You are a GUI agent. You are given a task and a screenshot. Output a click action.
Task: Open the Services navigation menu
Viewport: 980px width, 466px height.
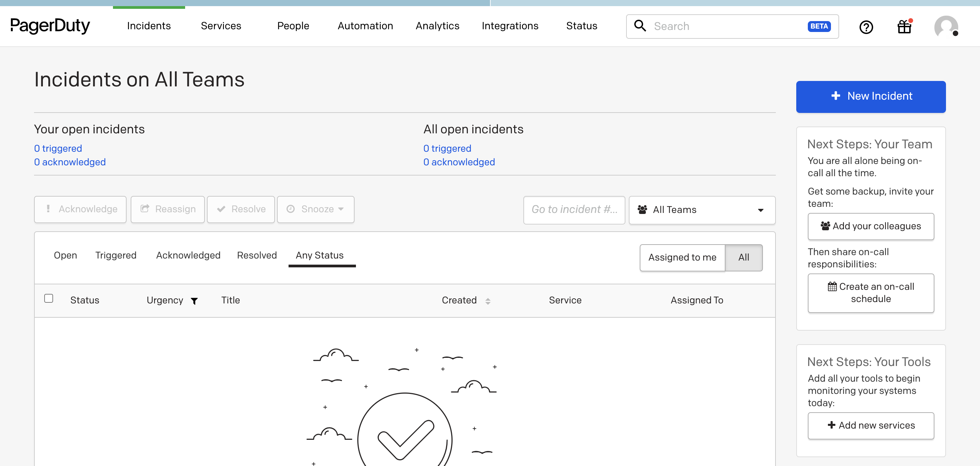click(x=221, y=26)
